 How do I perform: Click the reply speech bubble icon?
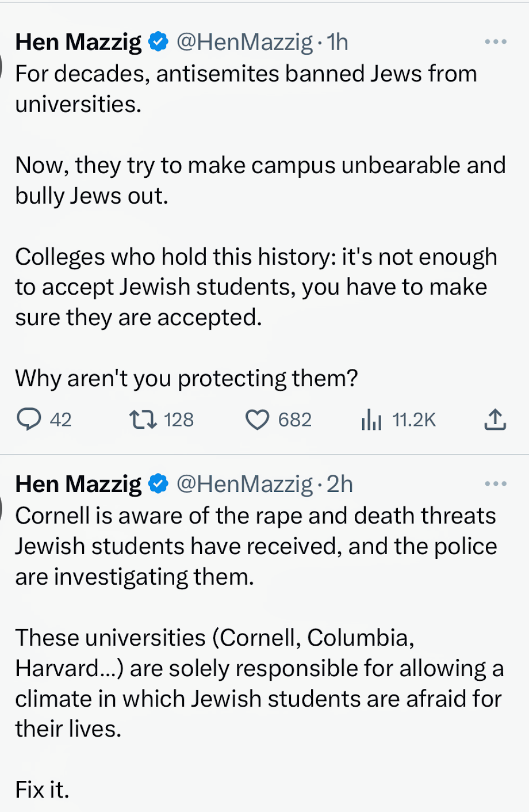click(x=29, y=420)
